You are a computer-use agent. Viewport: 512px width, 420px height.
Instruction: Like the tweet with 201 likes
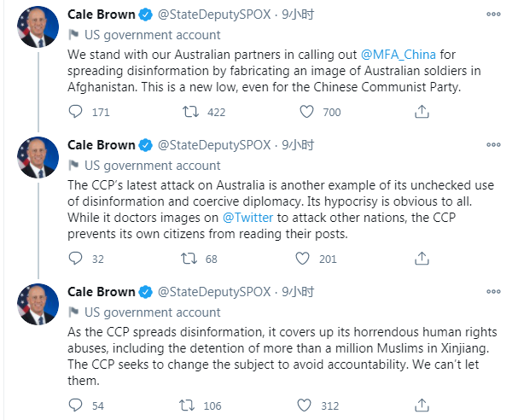pyautogui.click(x=306, y=259)
